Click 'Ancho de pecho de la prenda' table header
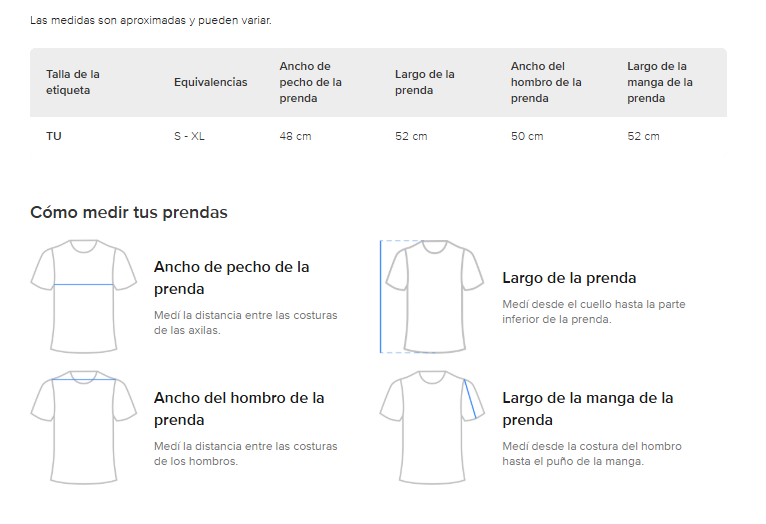Screen dimensions: 766x524 pyautogui.click(x=310, y=82)
